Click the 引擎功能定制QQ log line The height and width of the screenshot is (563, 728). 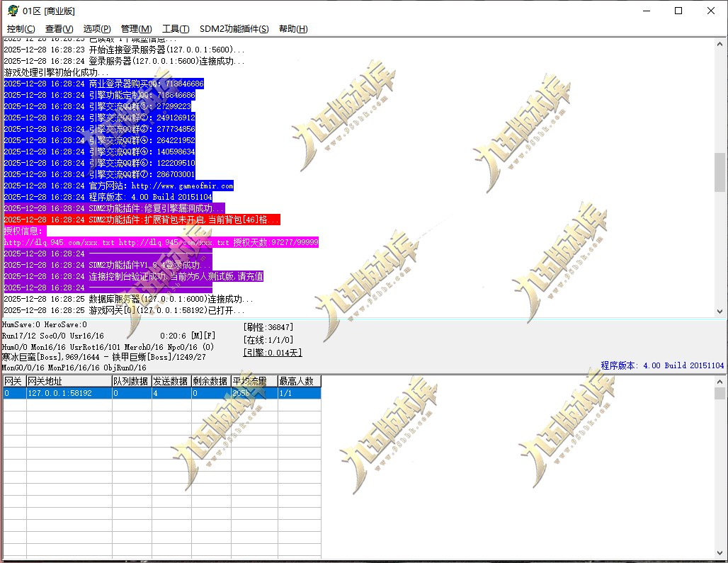click(99, 95)
